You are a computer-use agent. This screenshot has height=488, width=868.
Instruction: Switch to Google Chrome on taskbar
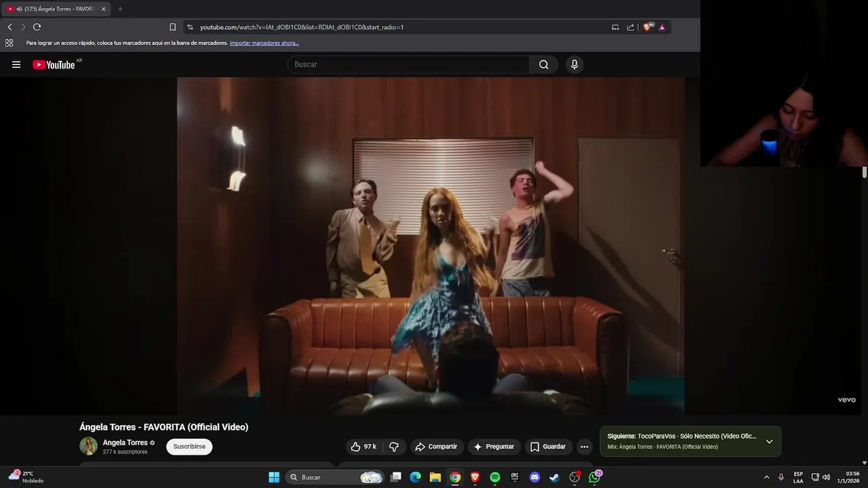455,477
